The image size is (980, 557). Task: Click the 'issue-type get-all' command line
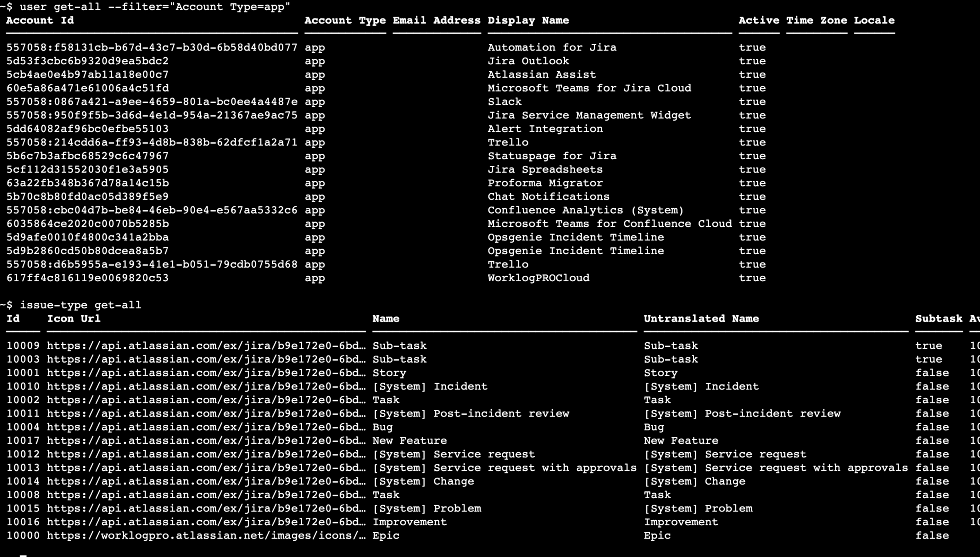point(80,305)
